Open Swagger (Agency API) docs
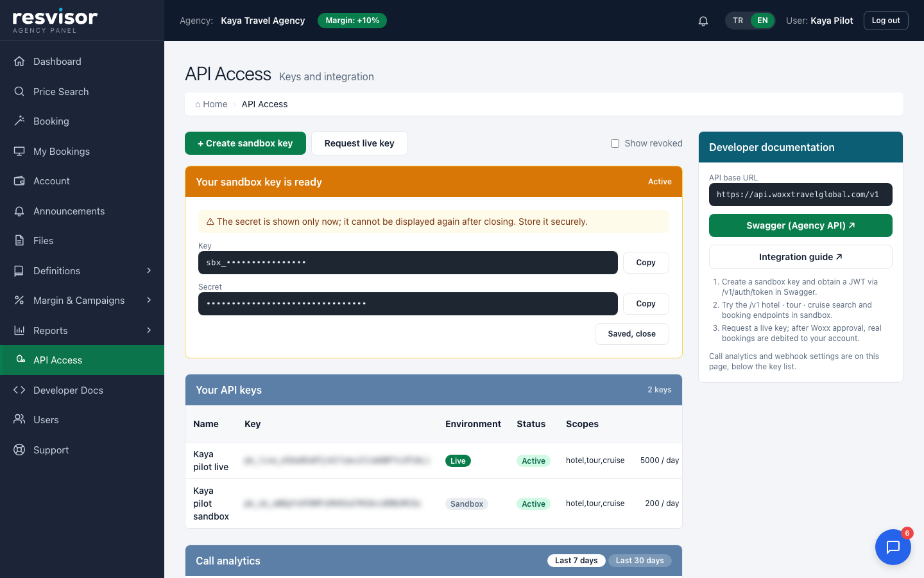924x578 pixels. (x=801, y=225)
